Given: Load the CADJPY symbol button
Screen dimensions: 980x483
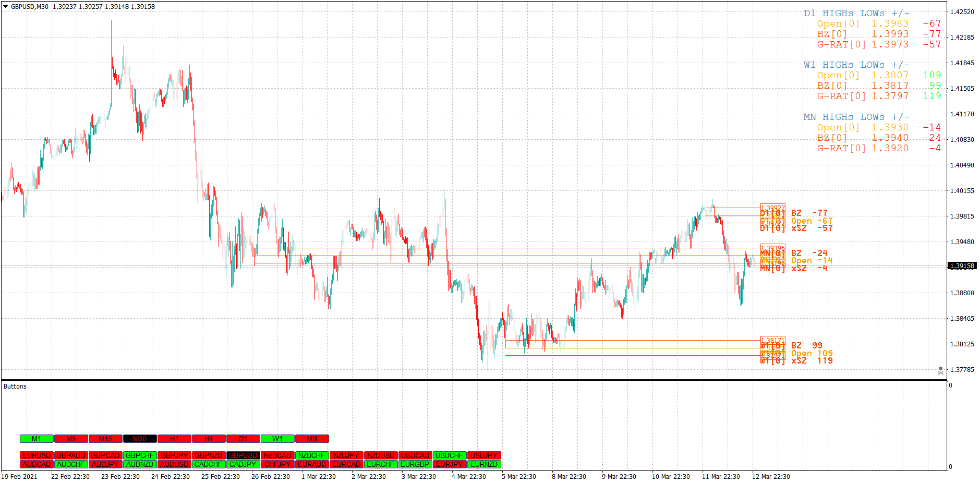Looking at the screenshot, I should point(243,464).
